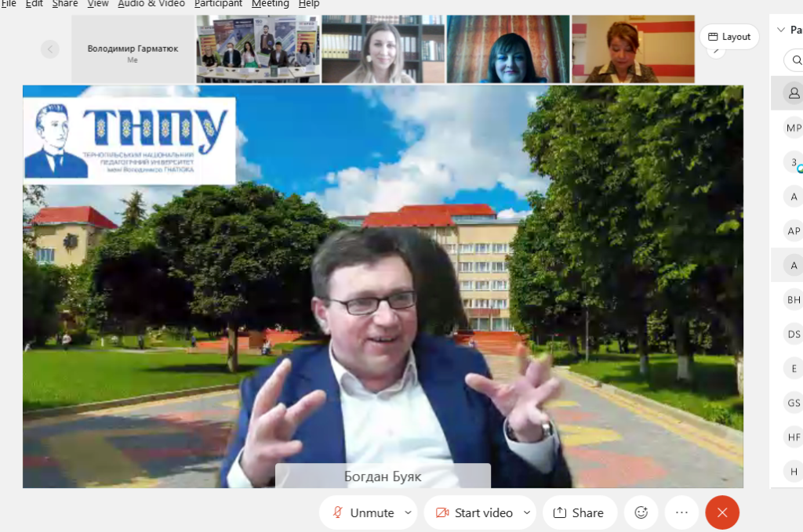
Task: Open more options ellipsis button
Action: [681, 512]
